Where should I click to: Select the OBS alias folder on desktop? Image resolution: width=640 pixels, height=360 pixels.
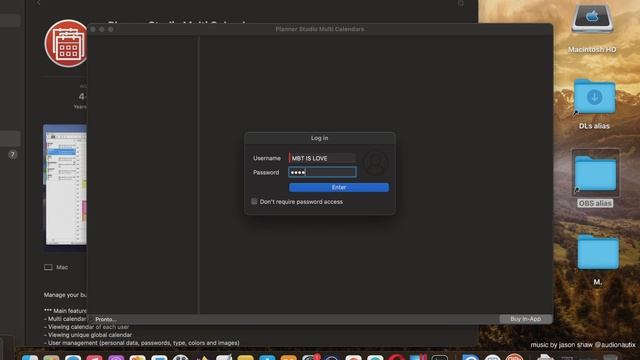coord(596,173)
